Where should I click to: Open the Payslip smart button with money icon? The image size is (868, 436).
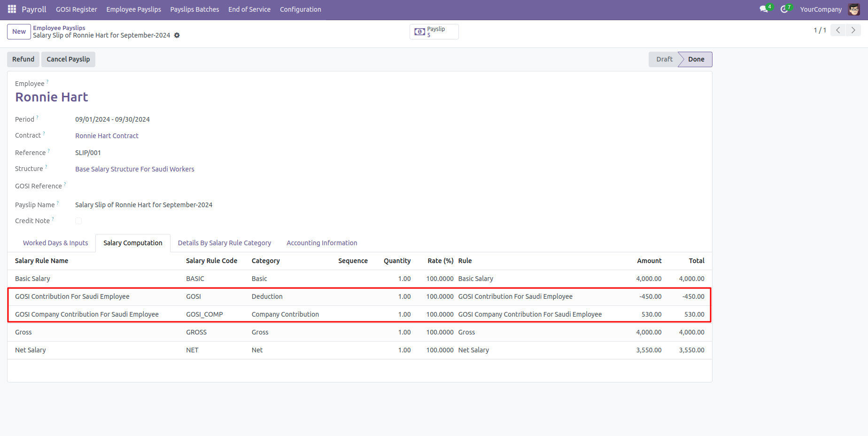(434, 31)
